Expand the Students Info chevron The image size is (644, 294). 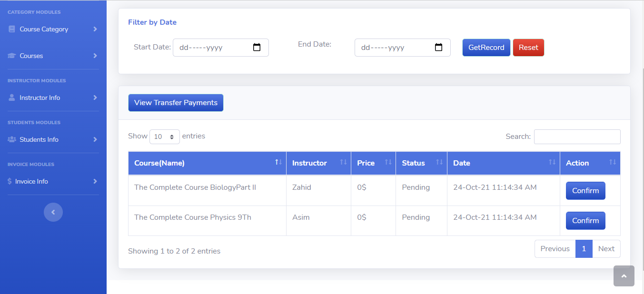pos(95,139)
